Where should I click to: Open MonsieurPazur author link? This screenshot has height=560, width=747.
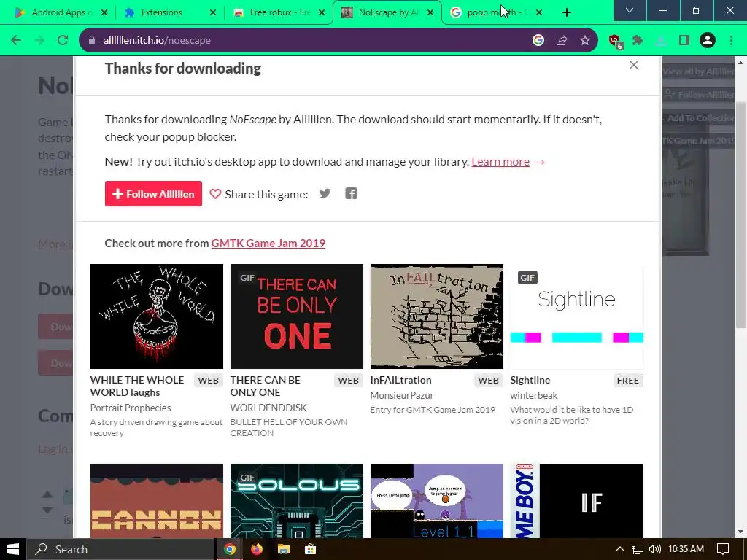click(x=402, y=395)
